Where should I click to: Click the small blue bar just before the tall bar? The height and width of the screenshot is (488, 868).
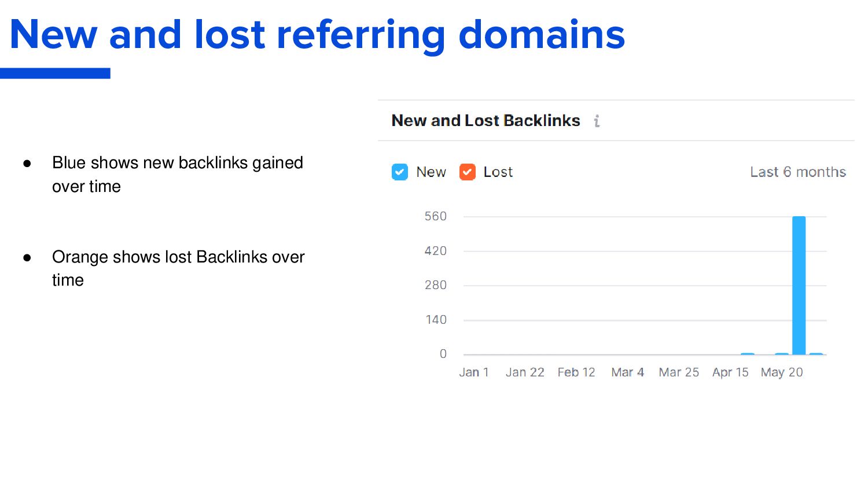[x=782, y=353]
